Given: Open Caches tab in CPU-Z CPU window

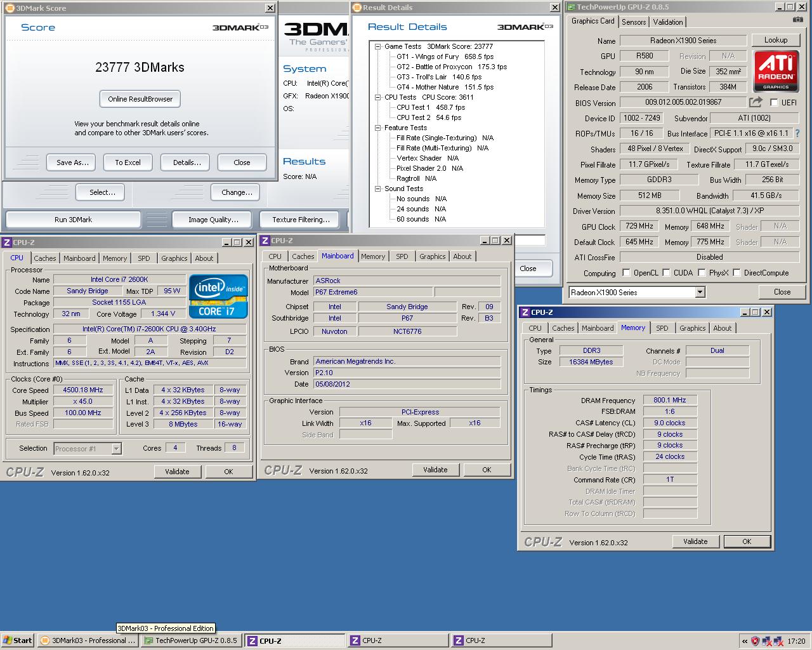Looking at the screenshot, I should click(x=45, y=258).
